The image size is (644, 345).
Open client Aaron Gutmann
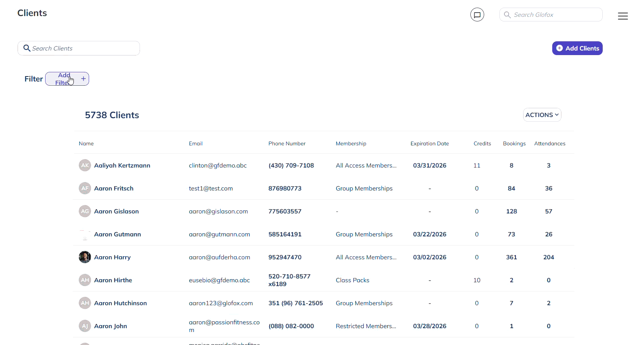click(x=117, y=234)
